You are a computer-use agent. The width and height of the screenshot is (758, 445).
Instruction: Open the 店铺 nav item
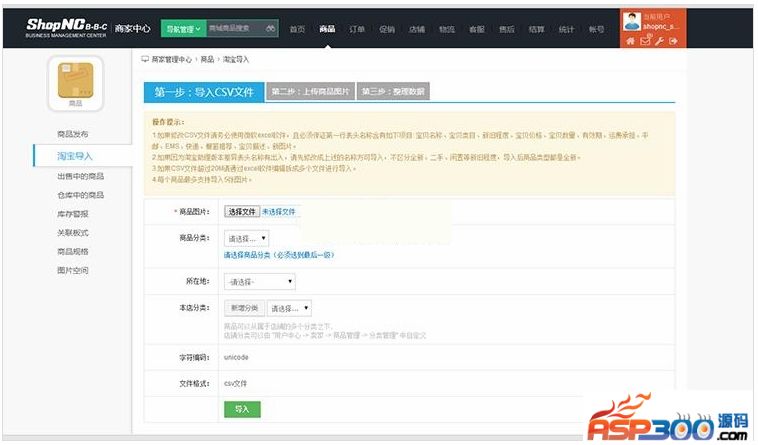tap(417, 29)
